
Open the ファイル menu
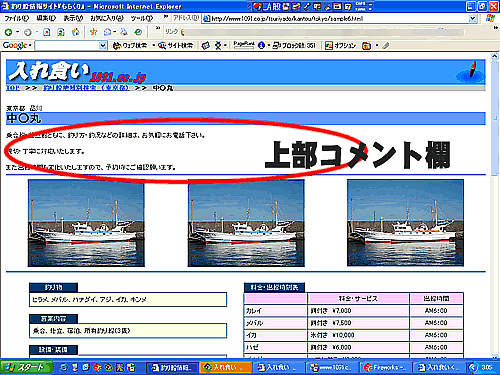pos(16,18)
